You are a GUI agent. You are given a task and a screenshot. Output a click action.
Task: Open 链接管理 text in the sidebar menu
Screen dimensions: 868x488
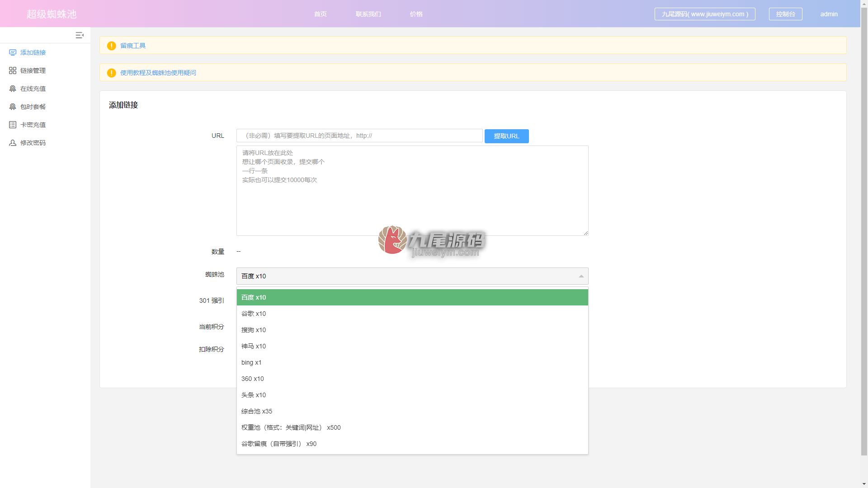(33, 70)
